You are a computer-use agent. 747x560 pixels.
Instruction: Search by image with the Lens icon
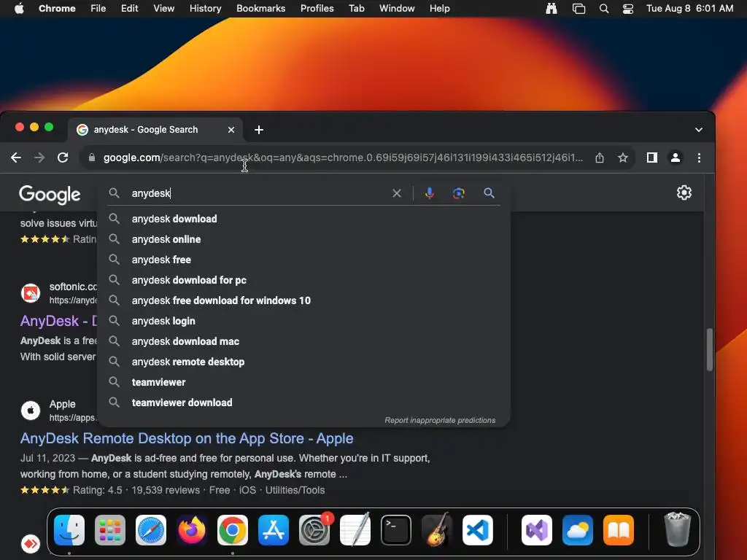459,193
